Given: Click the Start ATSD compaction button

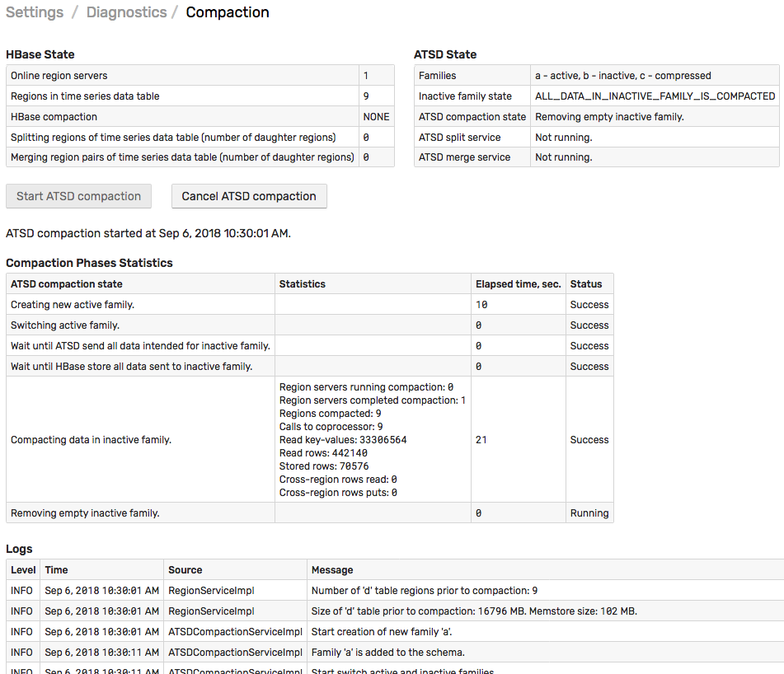Looking at the screenshot, I should (78, 196).
